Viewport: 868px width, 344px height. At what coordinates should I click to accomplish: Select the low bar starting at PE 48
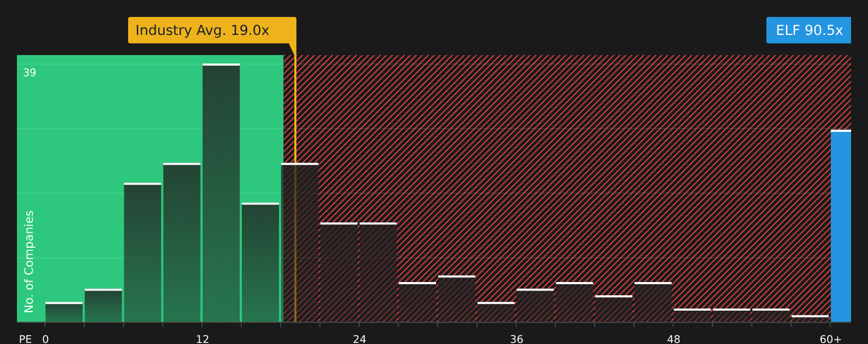pos(692,315)
